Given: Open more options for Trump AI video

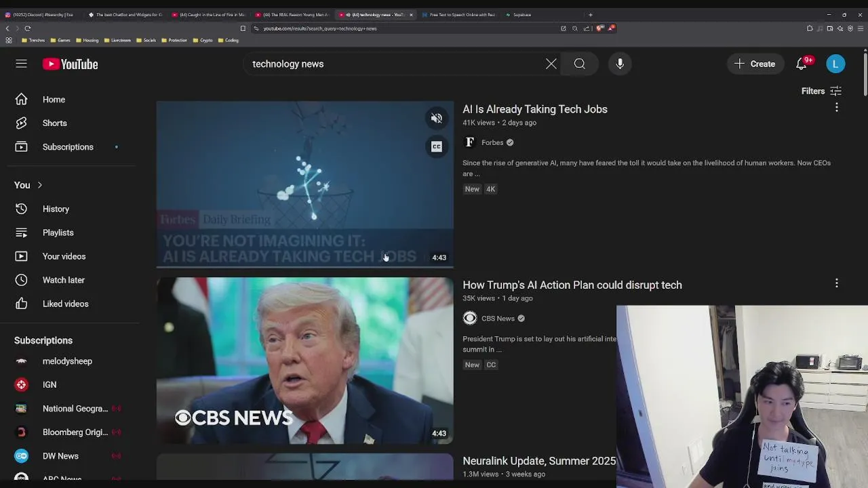Looking at the screenshot, I should point(836,283).
